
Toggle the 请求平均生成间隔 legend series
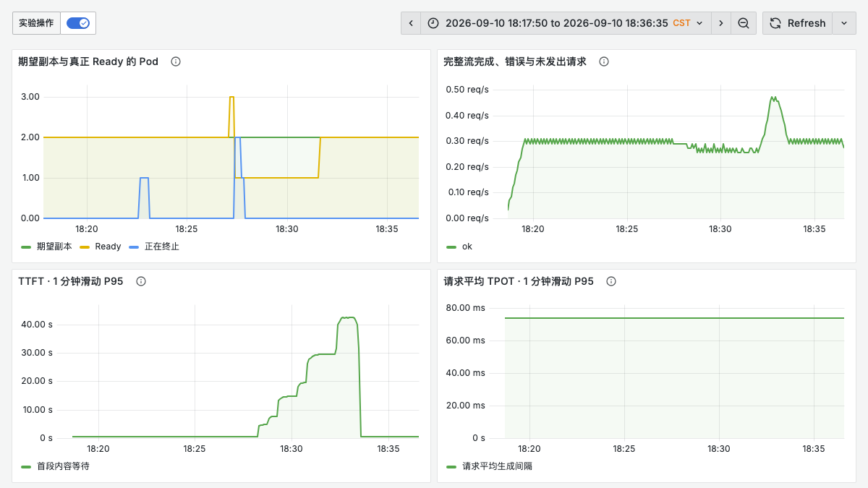(x=497, y=466)
